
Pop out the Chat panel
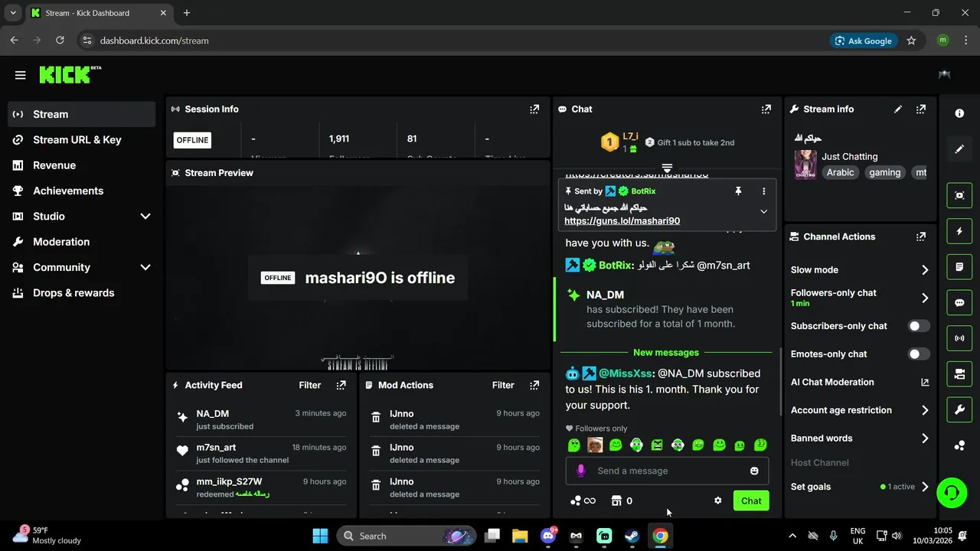(766, 109)
